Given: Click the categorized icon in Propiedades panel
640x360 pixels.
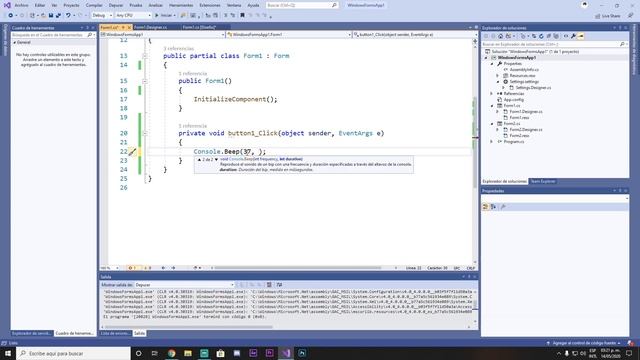Looking at the screenshot, I should point(485,207).
